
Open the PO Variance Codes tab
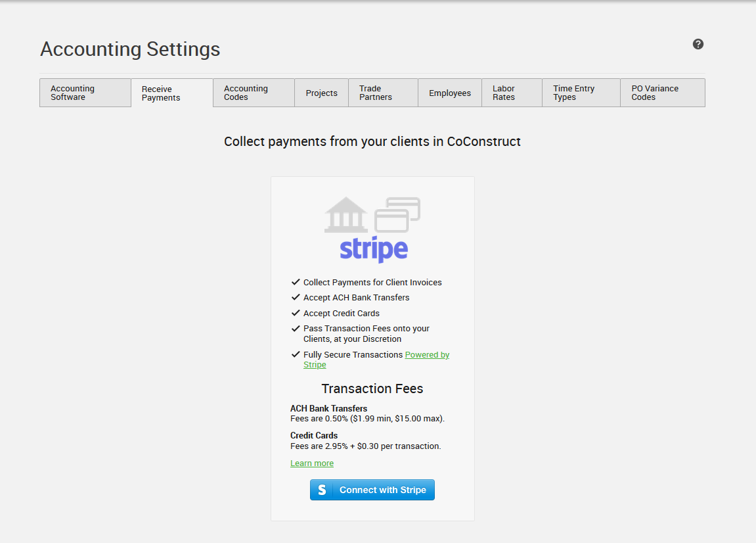[663, 93]
